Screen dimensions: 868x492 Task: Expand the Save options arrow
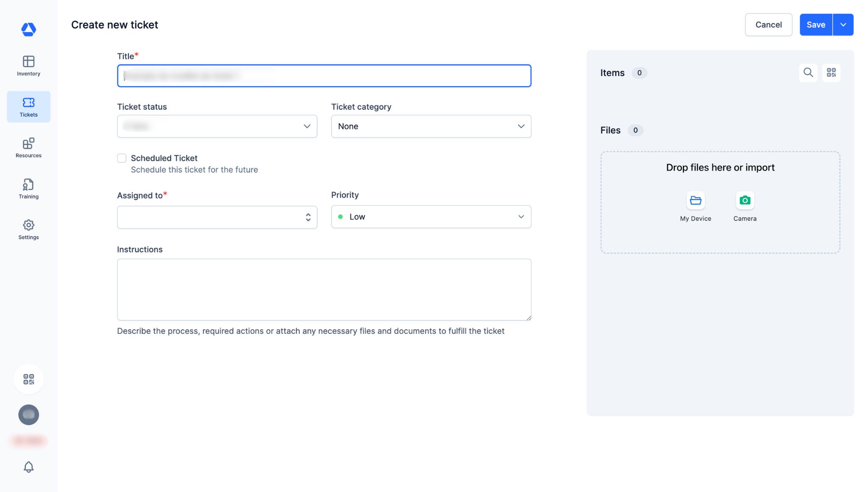coord(843,25)
